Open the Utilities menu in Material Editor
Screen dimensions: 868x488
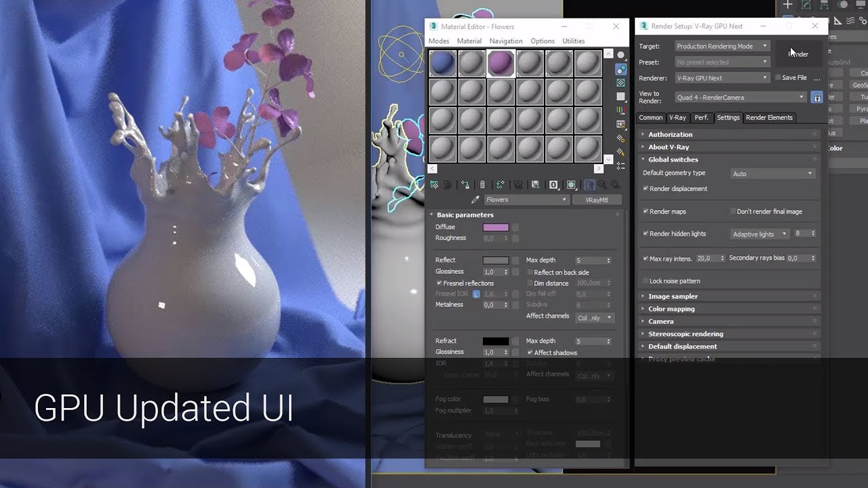point(574,41)
